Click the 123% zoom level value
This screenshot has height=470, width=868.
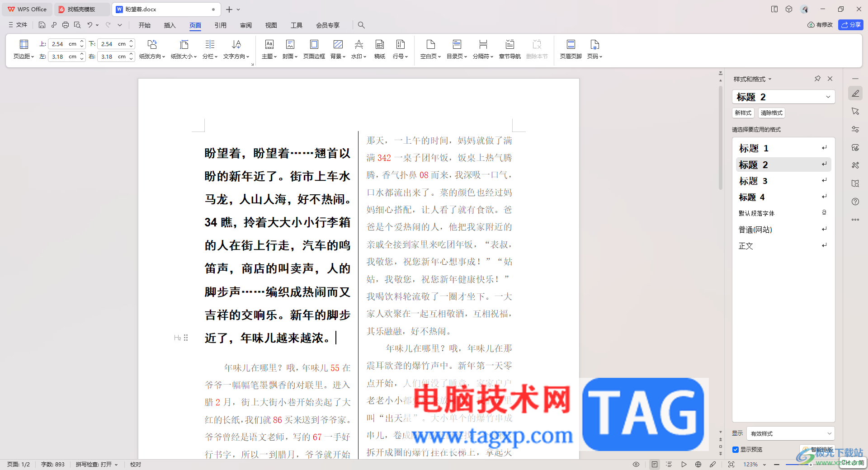coord(750,464)
